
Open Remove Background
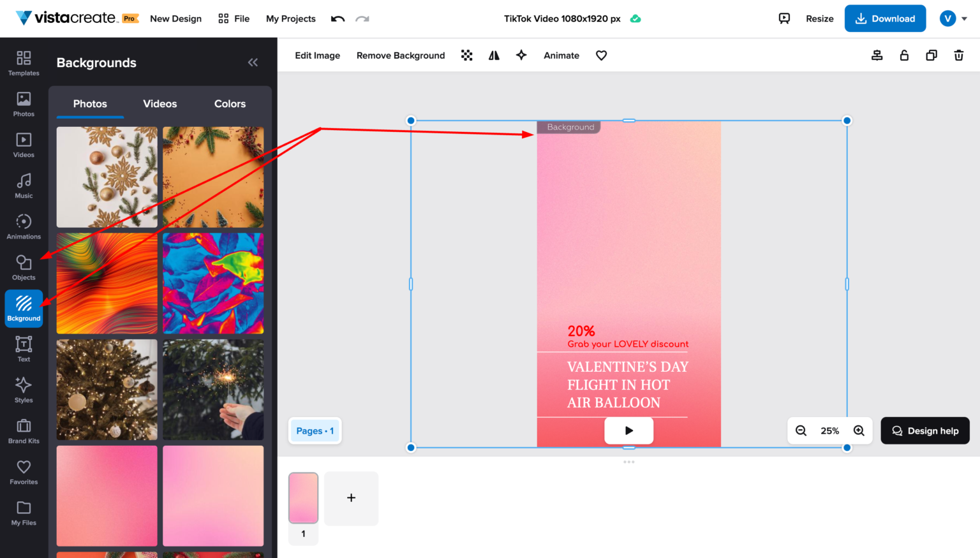(x=401, y=55)
